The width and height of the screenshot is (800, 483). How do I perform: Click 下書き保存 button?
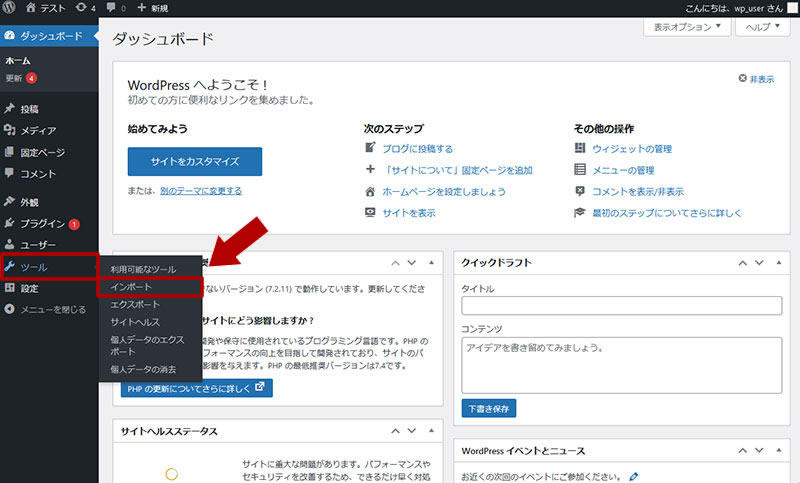(x=489, y=409)
